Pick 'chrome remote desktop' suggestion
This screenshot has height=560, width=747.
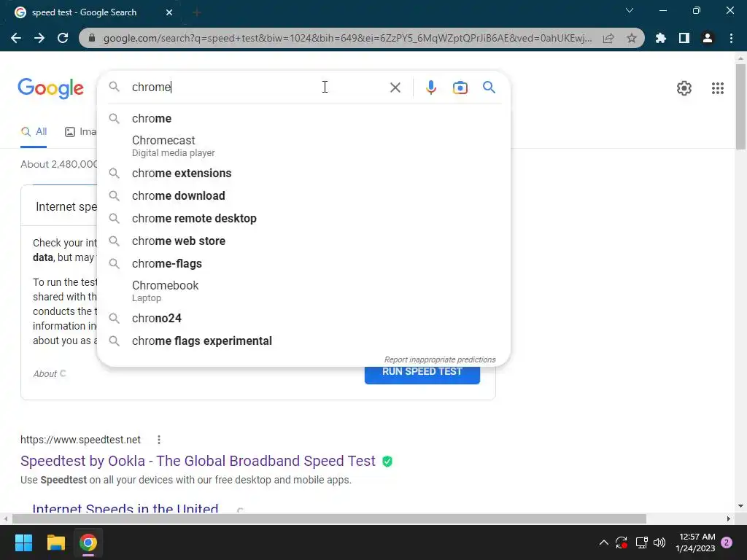[x=303, y=219]
